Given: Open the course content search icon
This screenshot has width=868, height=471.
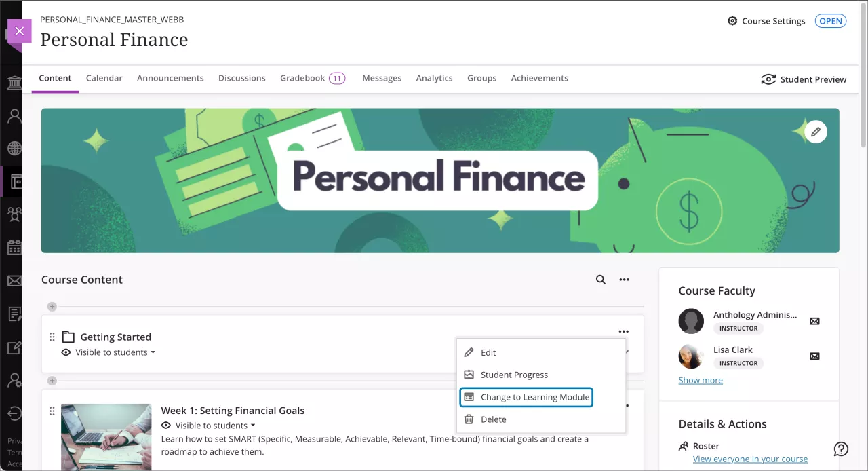Looking at the screenshot, I should [600, 280].
